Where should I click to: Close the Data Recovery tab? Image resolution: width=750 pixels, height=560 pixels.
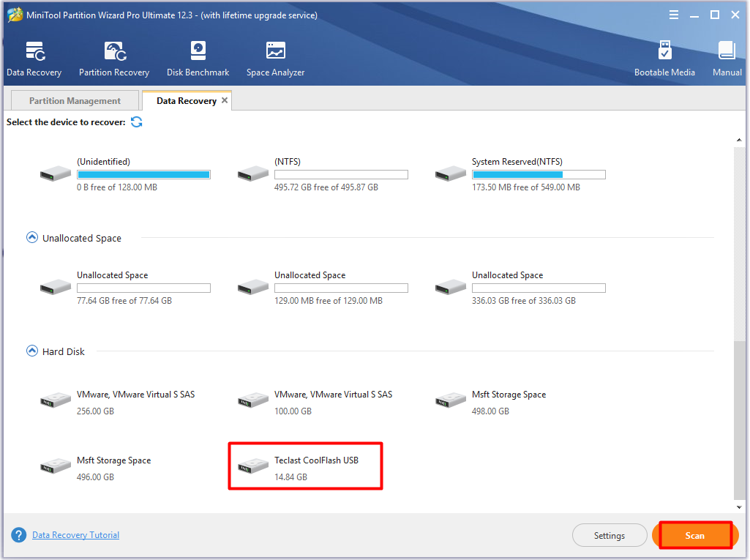pos(225,100)
